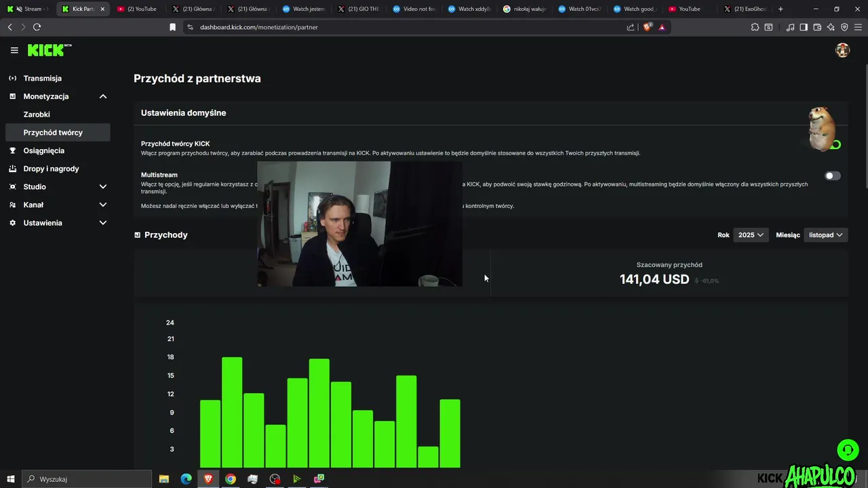Image resolution: width=868 pixels, height=488 pixels.
Task: Open Google Chrome from the taskbar
Action: tap(231, 479)
